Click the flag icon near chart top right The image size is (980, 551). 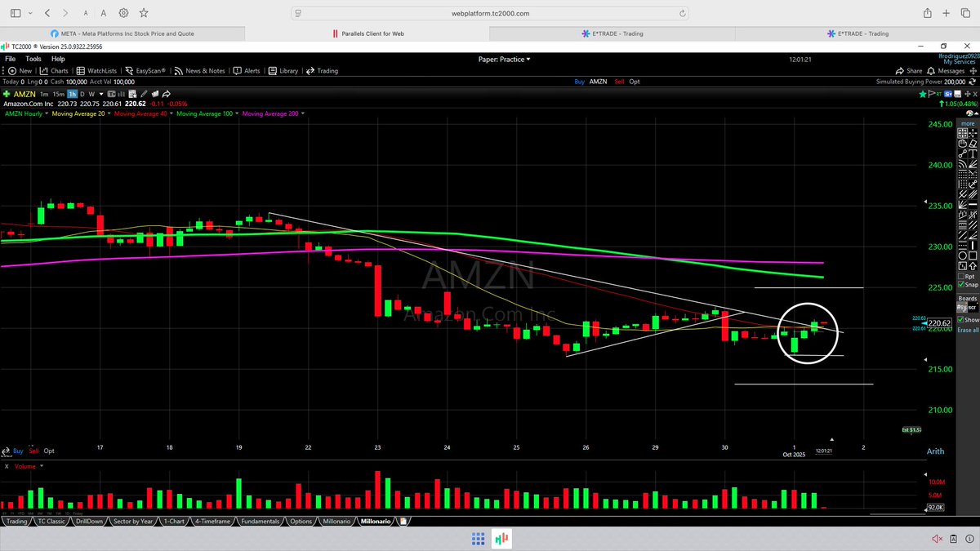tap(932, 94)
